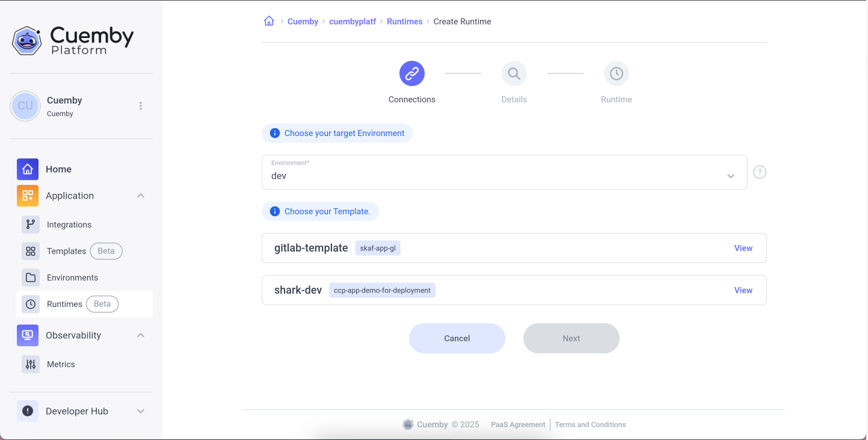This screenshot has width=868, height=440.
Task: Collapse the Application section
Action: [x=141, y=196]
